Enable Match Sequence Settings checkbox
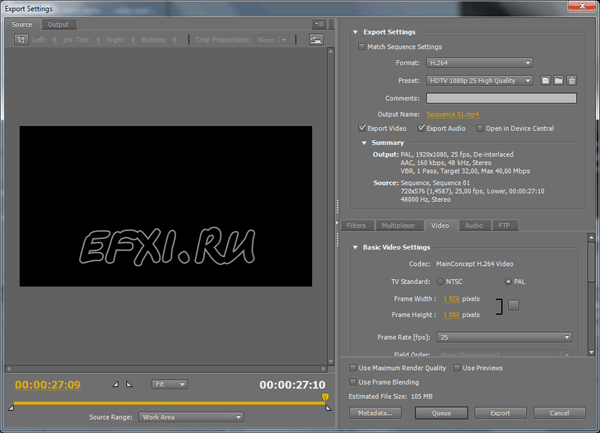Image resolution: width=600 pixels, height=433 pixels. coord(362,47)
